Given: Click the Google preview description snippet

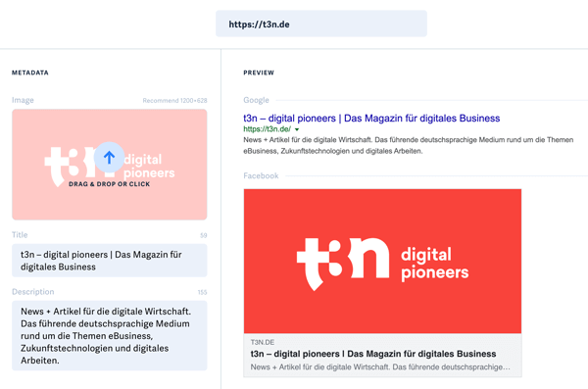Looking at the screenshot, I should click(408, 145).
